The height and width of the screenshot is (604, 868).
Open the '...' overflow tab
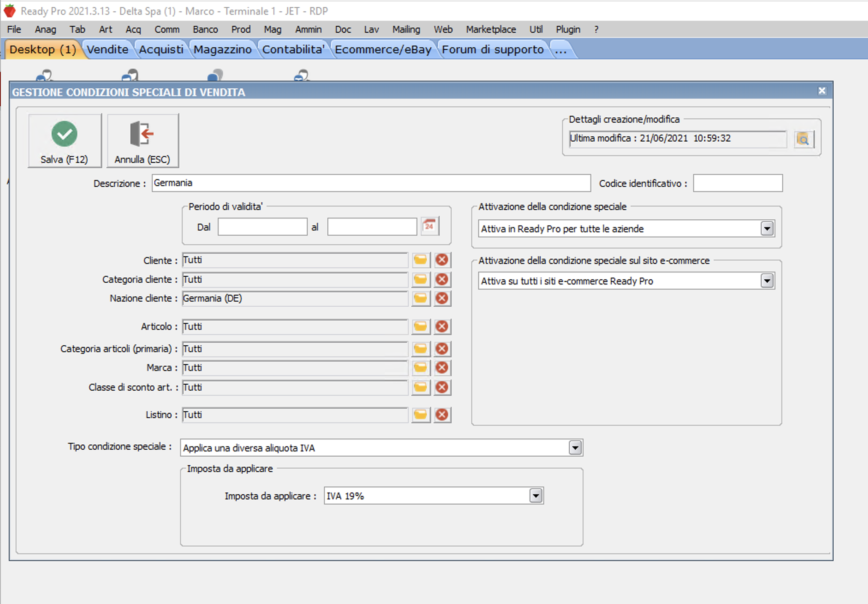561,50
